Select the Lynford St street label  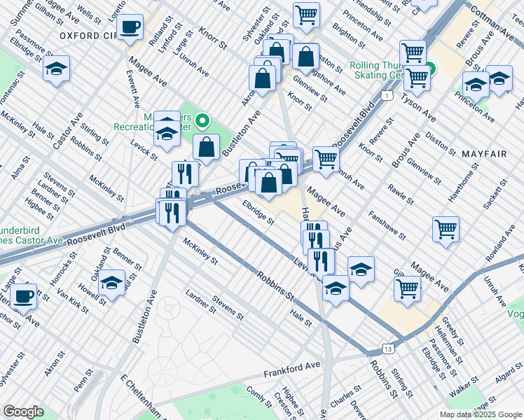tap(170, 38)
